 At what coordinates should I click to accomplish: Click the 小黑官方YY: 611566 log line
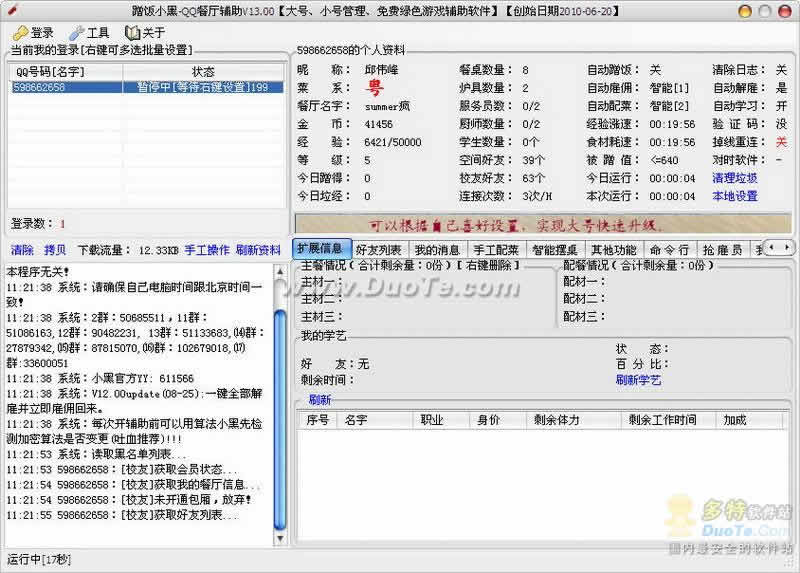[100, 379]
